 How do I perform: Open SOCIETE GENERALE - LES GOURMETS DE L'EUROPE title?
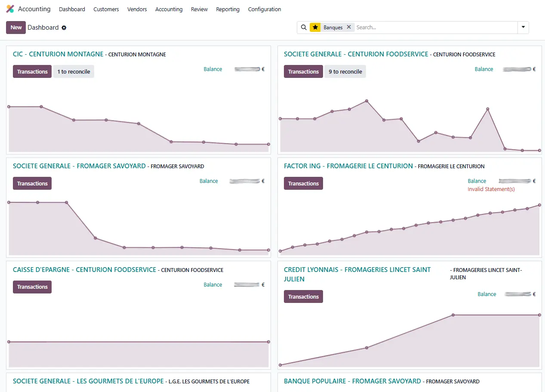click(x=88, y=381)
